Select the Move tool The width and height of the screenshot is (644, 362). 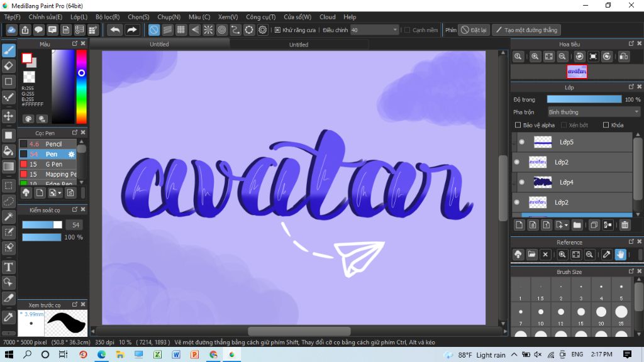pyautogui.click(x=9, y=116)
